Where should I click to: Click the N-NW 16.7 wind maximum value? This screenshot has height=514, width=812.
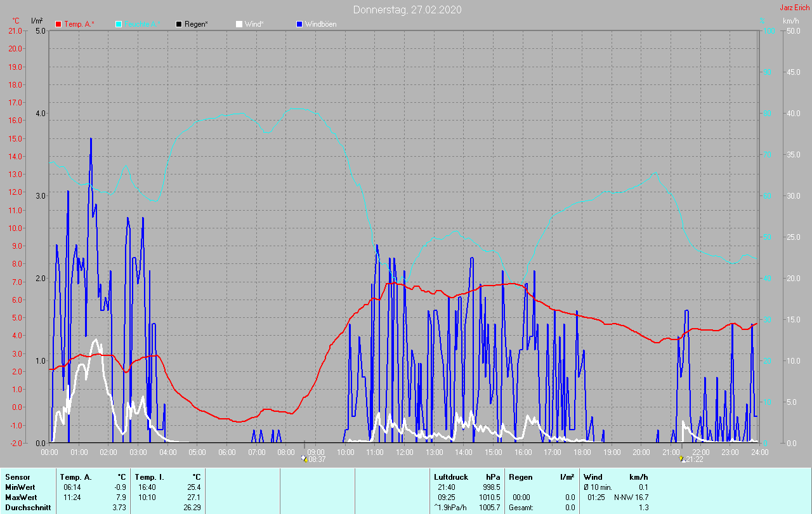click(x=631, y=497)
